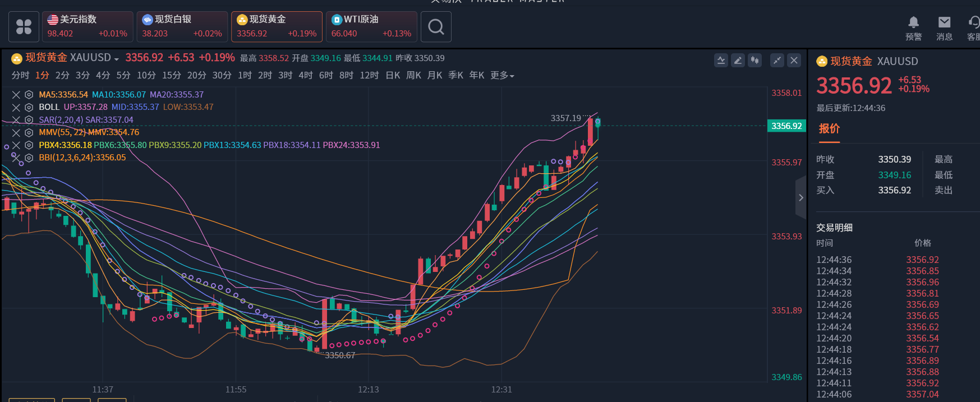Expand the 更多 timeframe dropdown
The height and width of the screenshot is (402, 980).
(502, 75)
